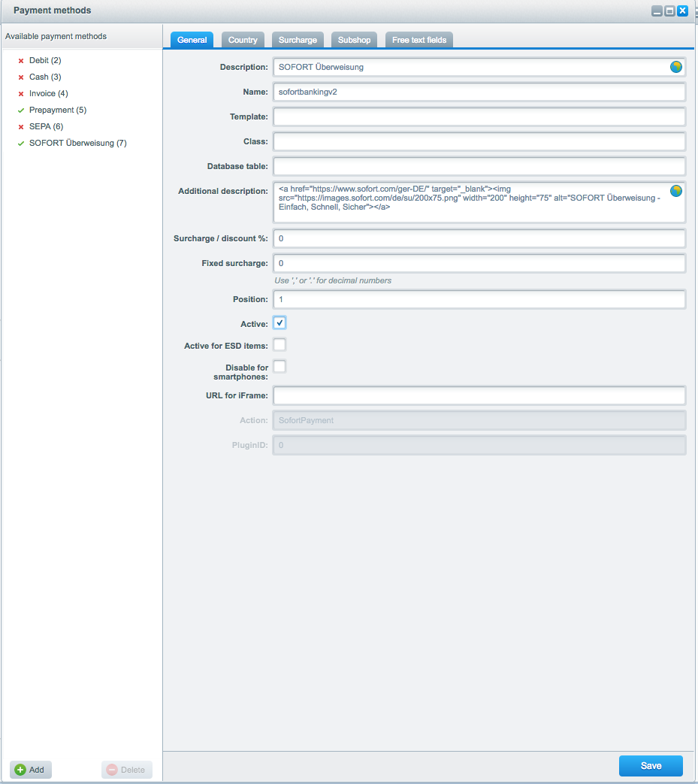
Task: Open the Surcharge tab
Action: 298,40
